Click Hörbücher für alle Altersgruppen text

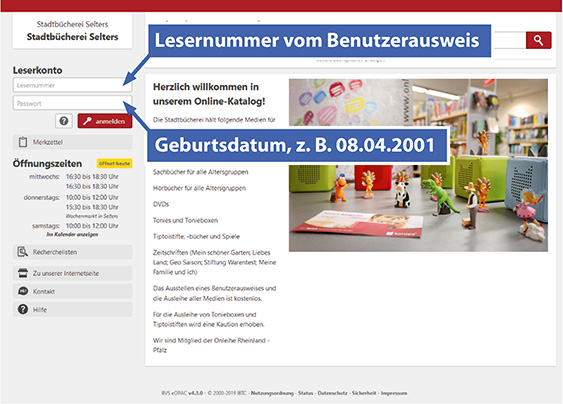(x=199, y=188)
